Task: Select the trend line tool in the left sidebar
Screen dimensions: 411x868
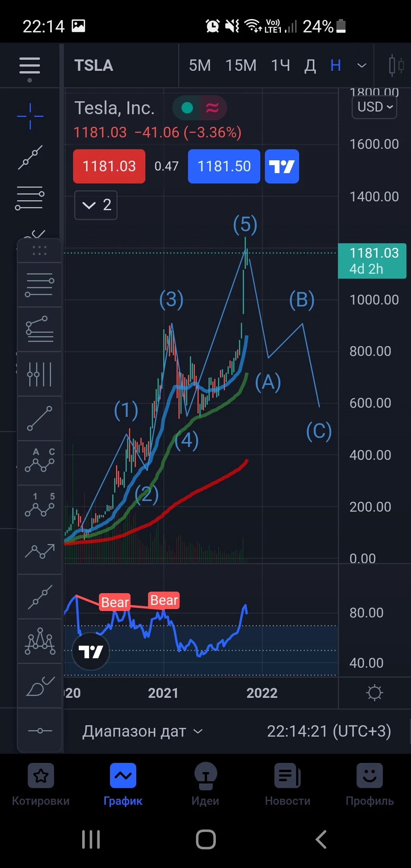Action: point(30,157)
